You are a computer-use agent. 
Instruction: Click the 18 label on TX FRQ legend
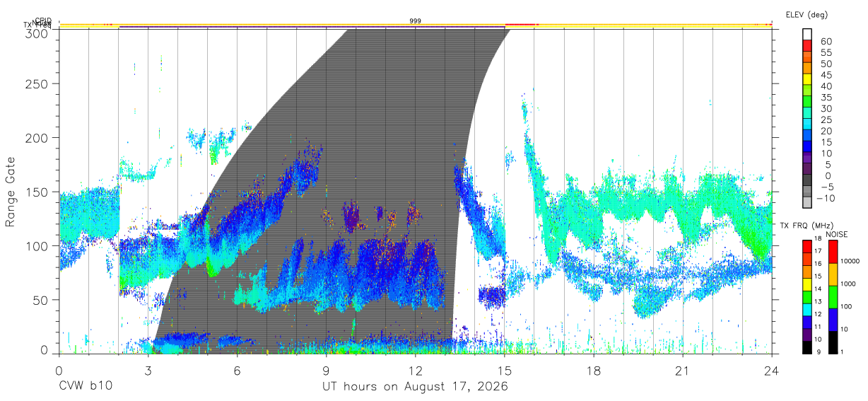pyautogui.click(x=817, y=239)
